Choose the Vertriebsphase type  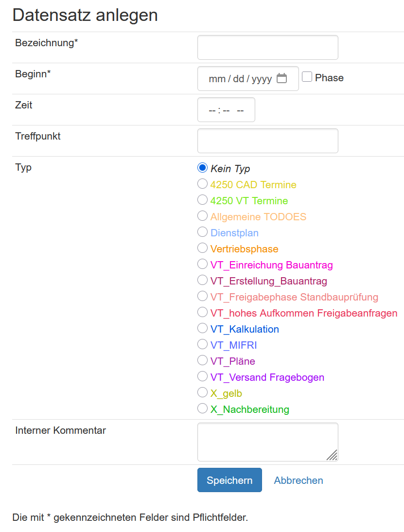(x=202, y=248)
